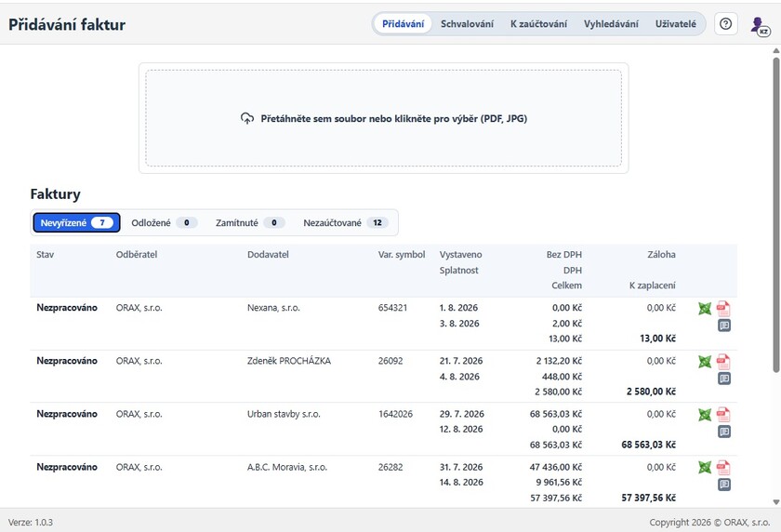Click supplier name Zdeněk PROCHÁZKA
Image resolution: width=781 pixels, height=532 pixels.
[x=289, y=361]
